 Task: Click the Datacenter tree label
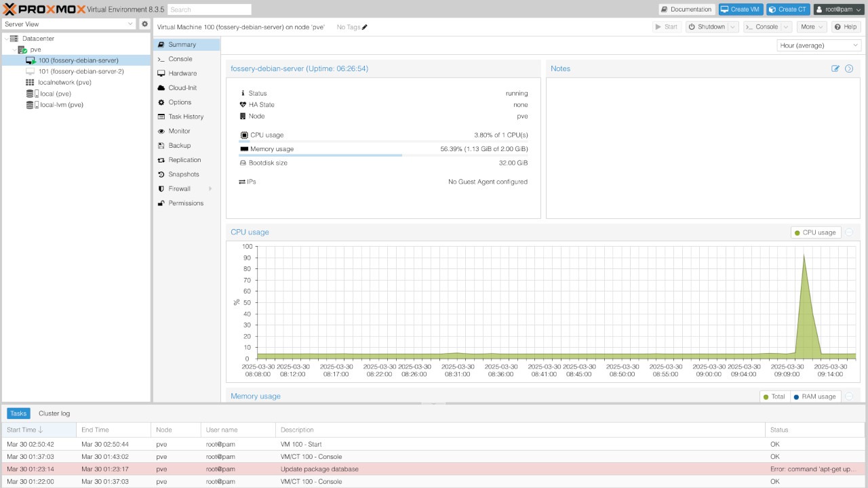[x=38, y=39]
